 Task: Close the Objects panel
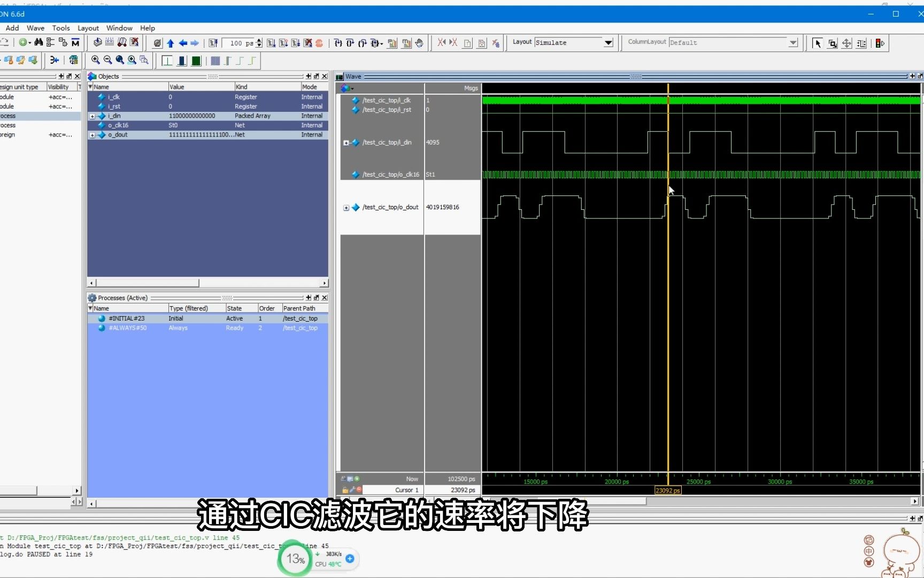(325, 76)
